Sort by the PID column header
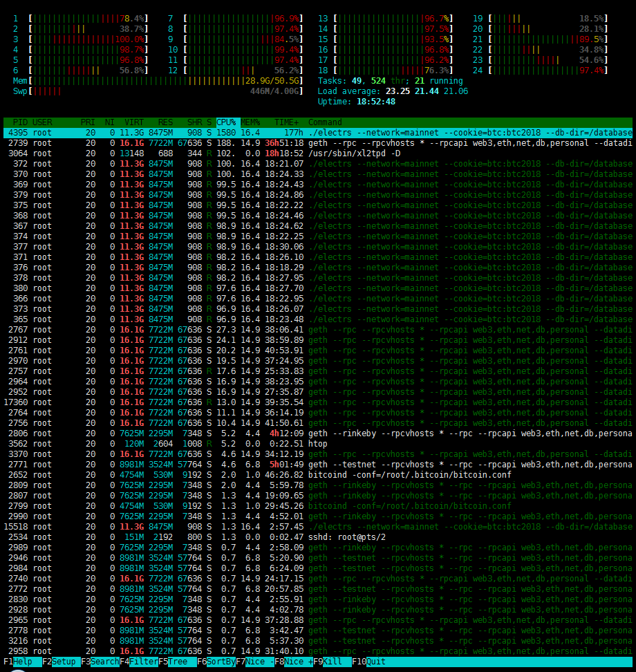 [20, 122]
